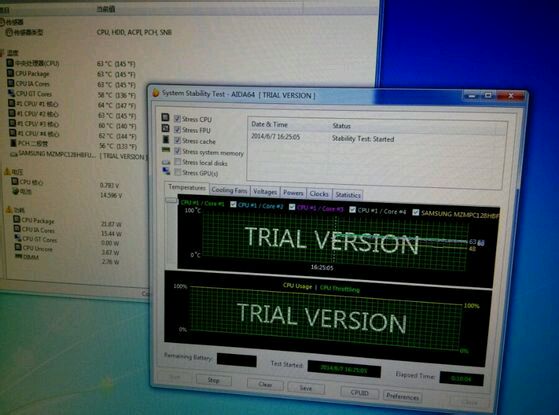Uncheck the Stress FPU checkbox

pyautogui.click(x=177, y=129)
